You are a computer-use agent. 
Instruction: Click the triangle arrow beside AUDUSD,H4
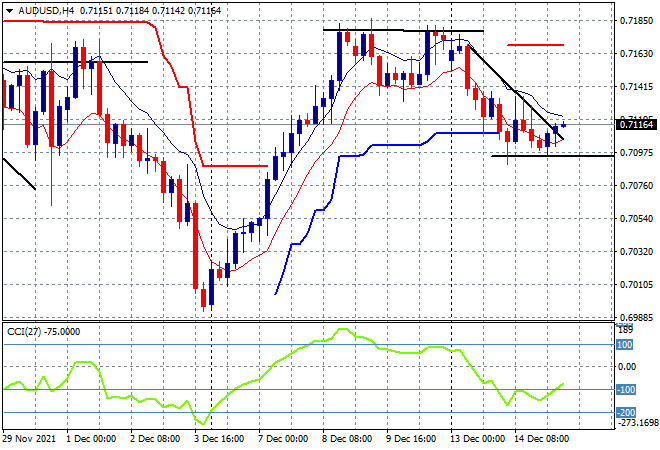(10, 11)
